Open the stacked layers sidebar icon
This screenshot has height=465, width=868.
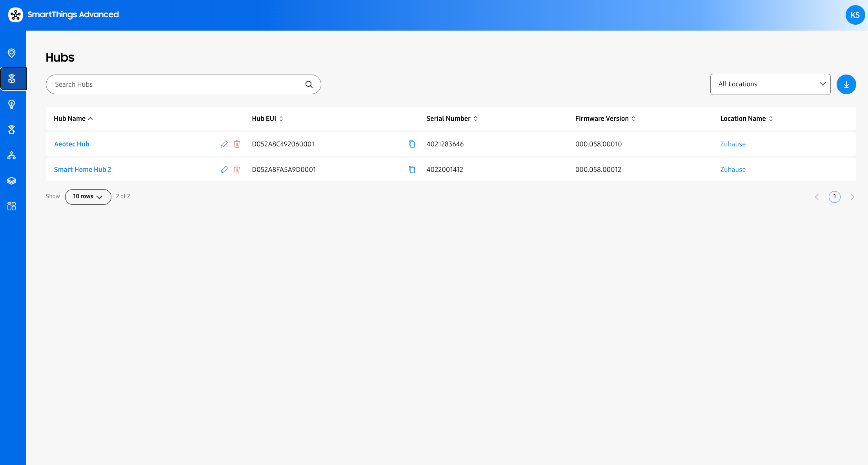pos(12,181)
